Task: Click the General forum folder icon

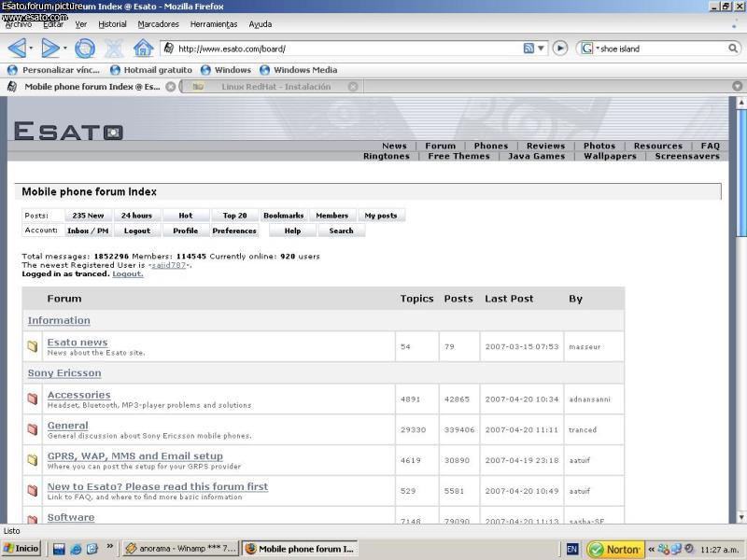Action: pyautogui.click(x=33, y=429)
